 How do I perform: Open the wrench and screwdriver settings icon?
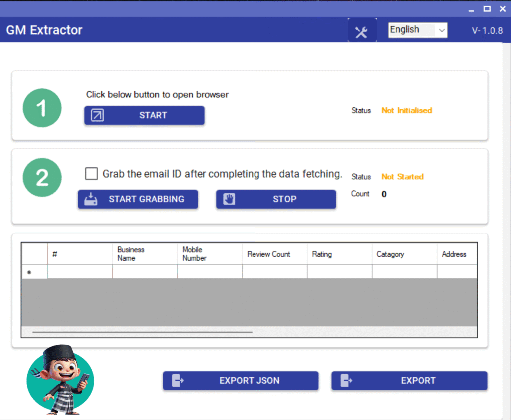(362, 31)
